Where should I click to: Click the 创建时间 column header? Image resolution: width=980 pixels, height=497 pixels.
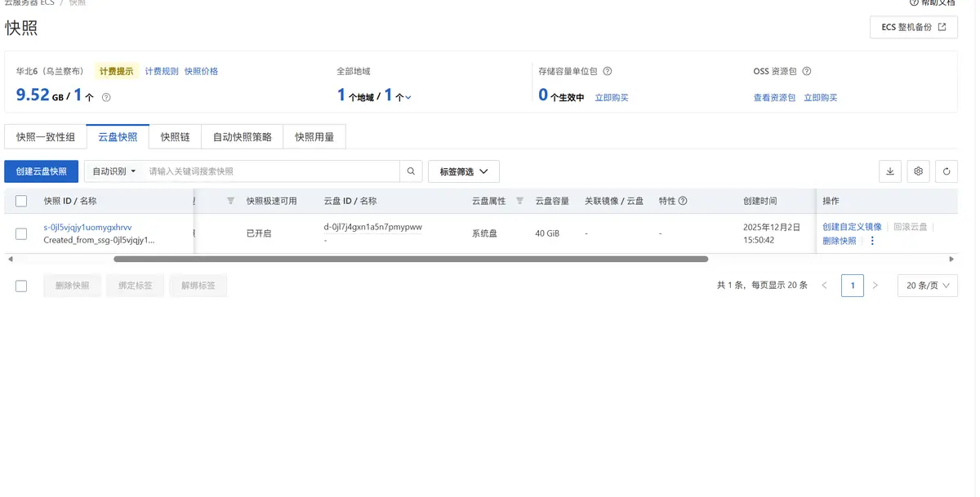(759, 201)
